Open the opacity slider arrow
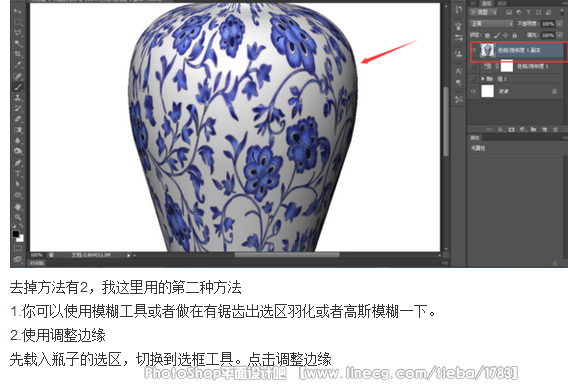Viewport: 568px width, 390px height. (x=560, y=24)
